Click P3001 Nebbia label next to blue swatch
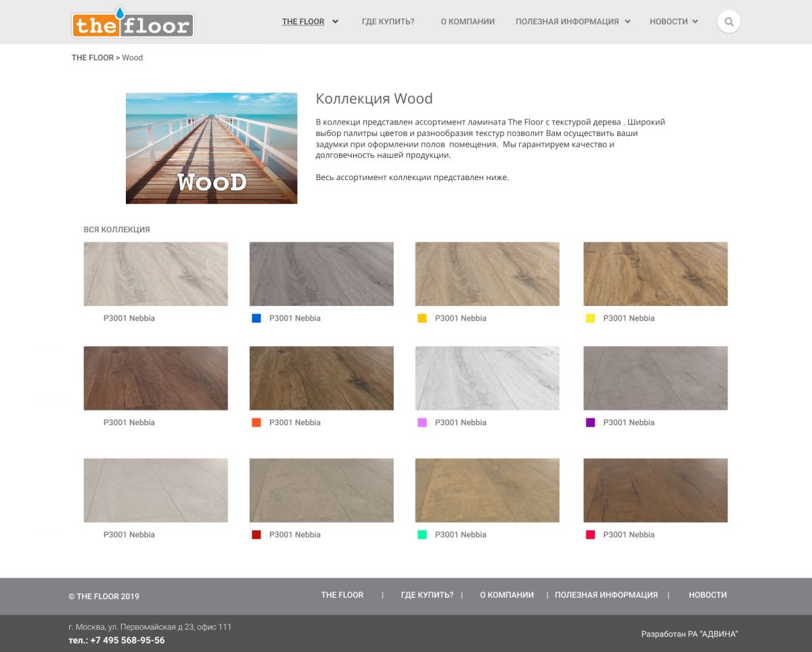Screen dimensions: 812x652 click(x=295, y=318)
